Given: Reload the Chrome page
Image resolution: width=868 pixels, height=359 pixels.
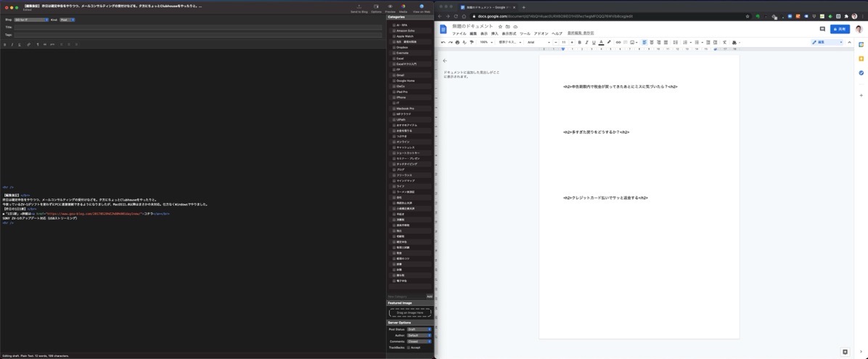Looking at the screenshot, I should click(456, 16).
